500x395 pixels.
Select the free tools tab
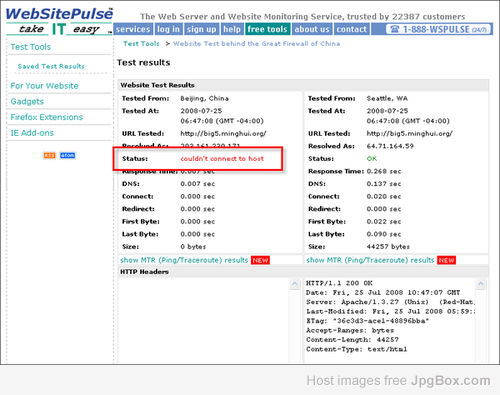coord(267,29)
